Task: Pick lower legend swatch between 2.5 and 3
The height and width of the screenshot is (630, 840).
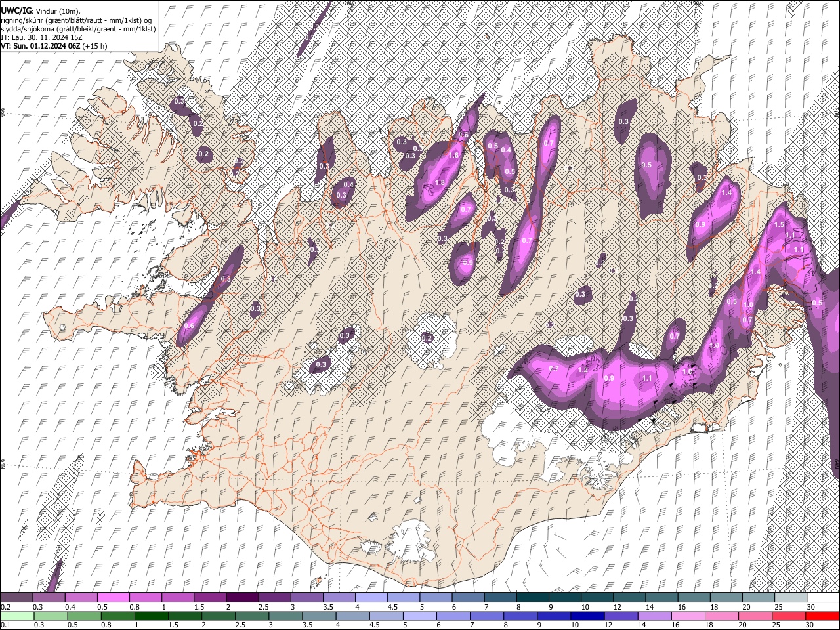Action: tap(252, 616)
